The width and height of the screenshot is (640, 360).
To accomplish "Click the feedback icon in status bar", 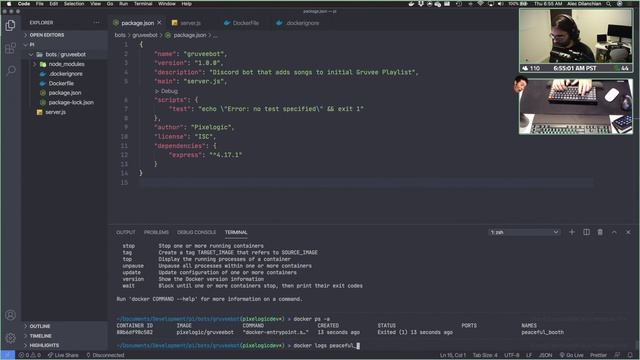I will click(618, 355).
